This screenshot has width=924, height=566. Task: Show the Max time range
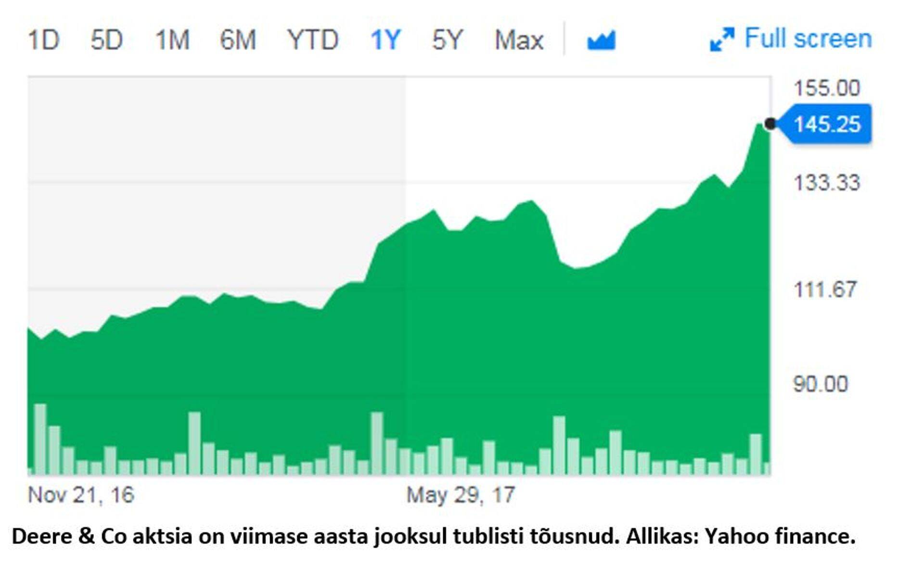[x=519, y=39]
